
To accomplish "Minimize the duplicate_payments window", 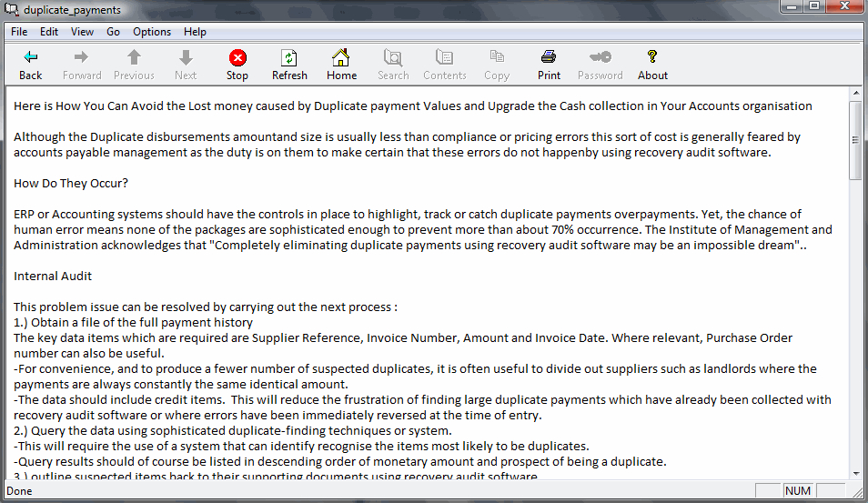I will [x=792, y=6].
